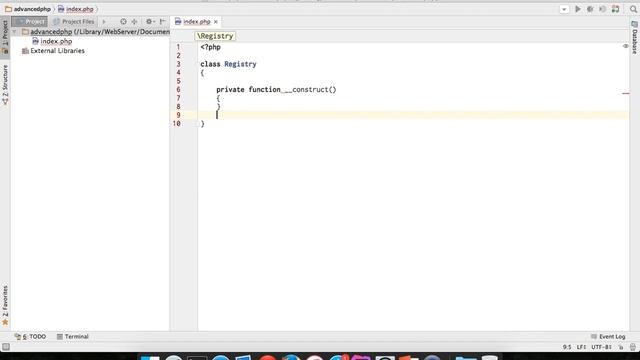The image size is (640, 360).
Task: Click the lock icon in the status bar
Action: (621, 347)
